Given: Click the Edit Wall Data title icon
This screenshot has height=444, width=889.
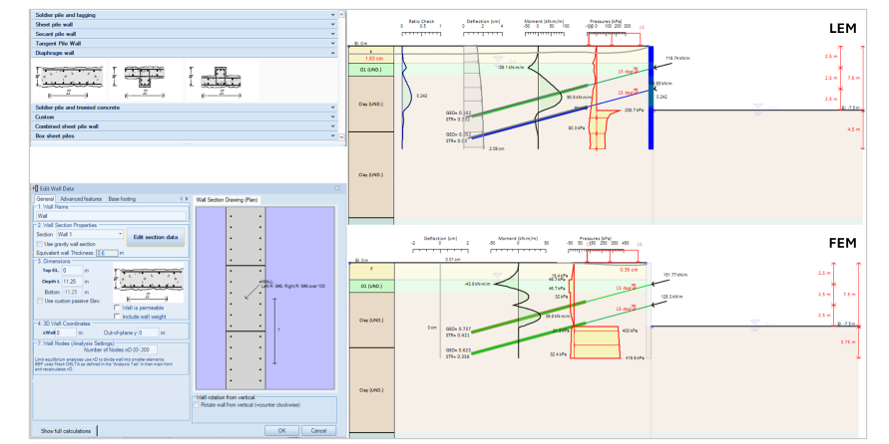Looking at the screenshot, I should pyautogui.click(x=35, y=188).
